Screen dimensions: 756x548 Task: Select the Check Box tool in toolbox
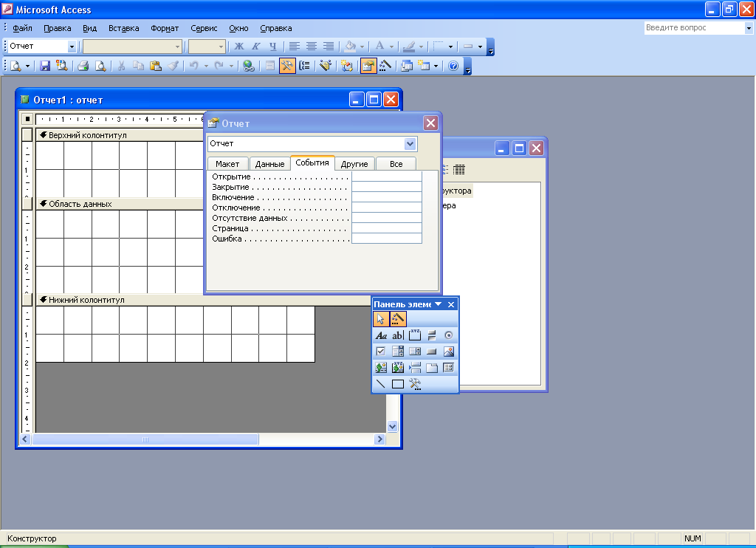click(381, 352)
